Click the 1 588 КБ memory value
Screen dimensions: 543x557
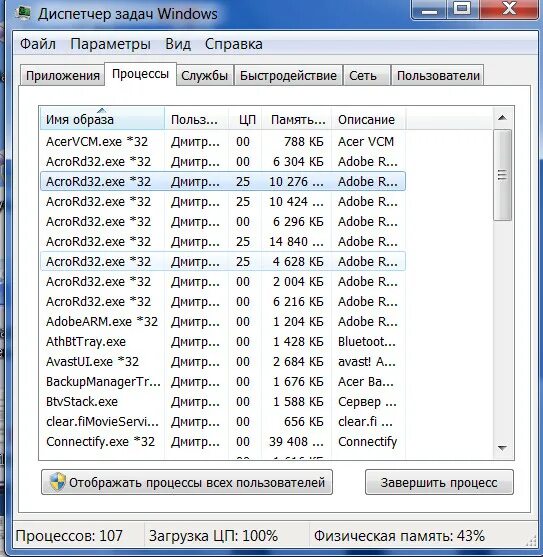[298, 402]
